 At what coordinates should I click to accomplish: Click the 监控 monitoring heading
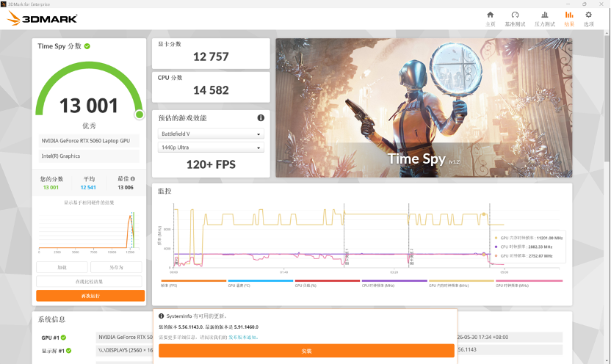pos(164,191)
